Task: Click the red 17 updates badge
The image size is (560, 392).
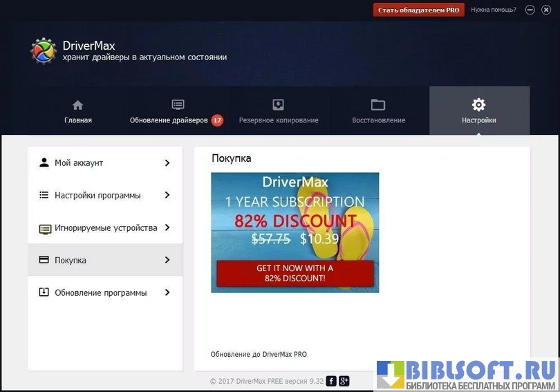Action: click(x=217, y=120)
